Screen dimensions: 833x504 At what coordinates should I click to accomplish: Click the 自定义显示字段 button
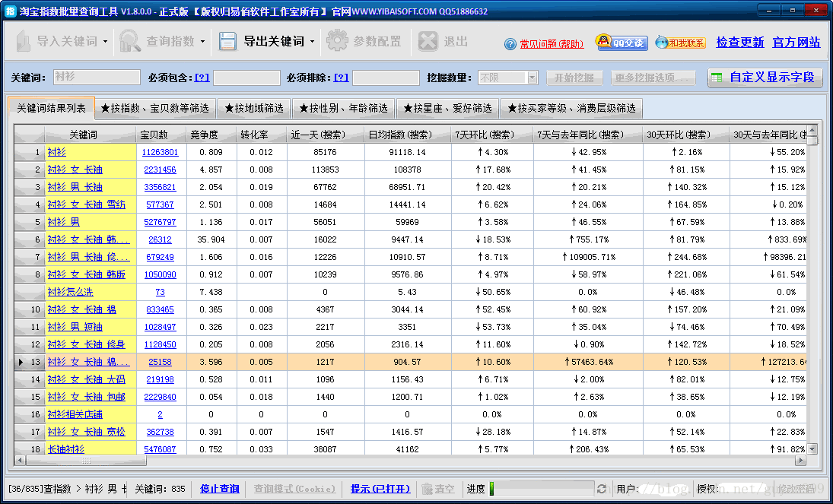click(x=765, y=78)
